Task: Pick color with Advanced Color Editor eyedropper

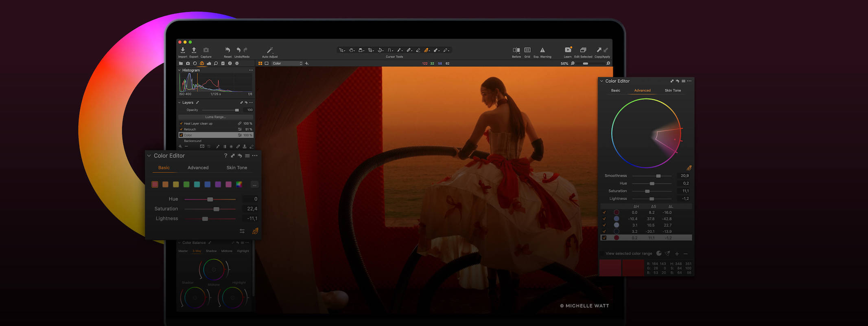Action: coord(689,168)
